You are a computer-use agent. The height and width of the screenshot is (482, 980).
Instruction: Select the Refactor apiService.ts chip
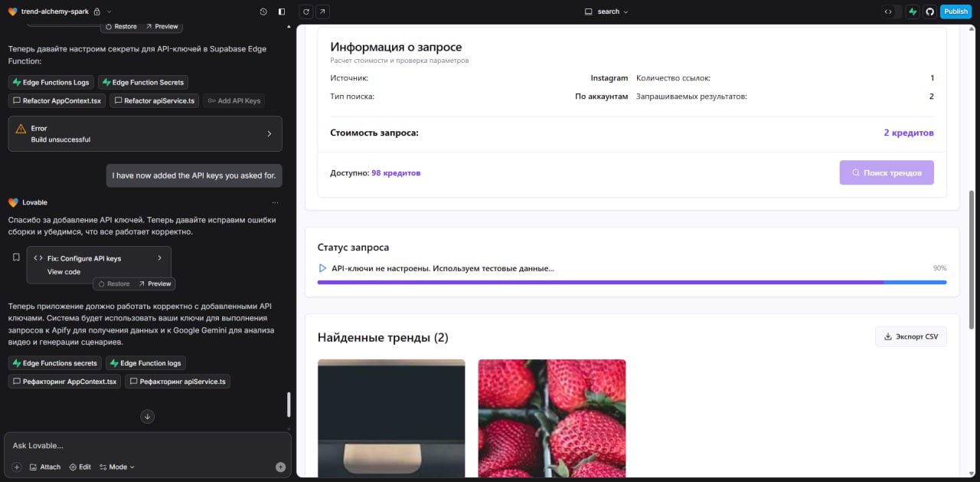155,100
